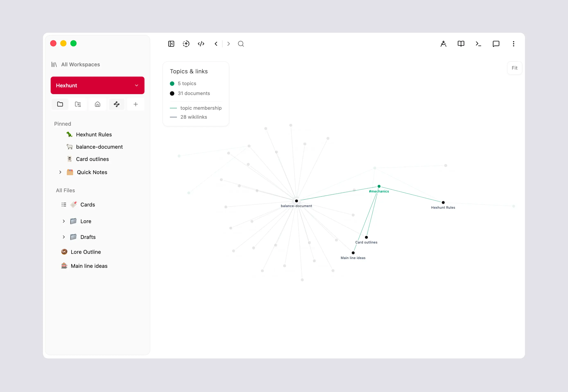Expand the Quick Notes folder
The width and height of the screenshot is (568, 392).
(x=60, y=172)
